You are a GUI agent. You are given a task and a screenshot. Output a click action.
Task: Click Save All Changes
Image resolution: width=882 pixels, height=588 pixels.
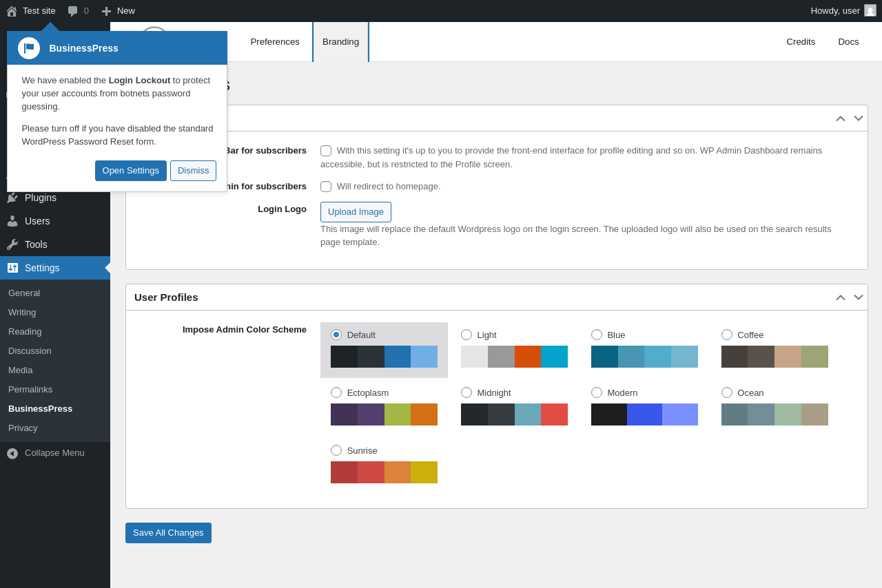click(x=168, y=533)
